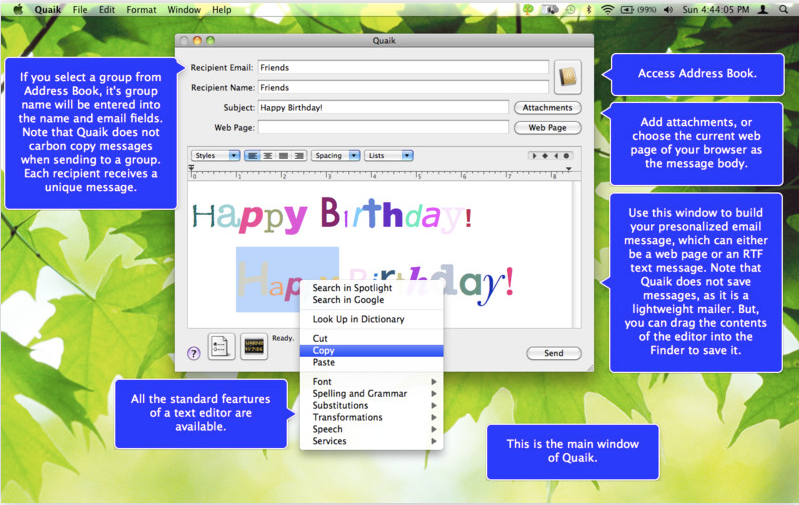The width and height of the screenshot is (799, 505).
Task: Click the Web Page button
Action: 547,127
